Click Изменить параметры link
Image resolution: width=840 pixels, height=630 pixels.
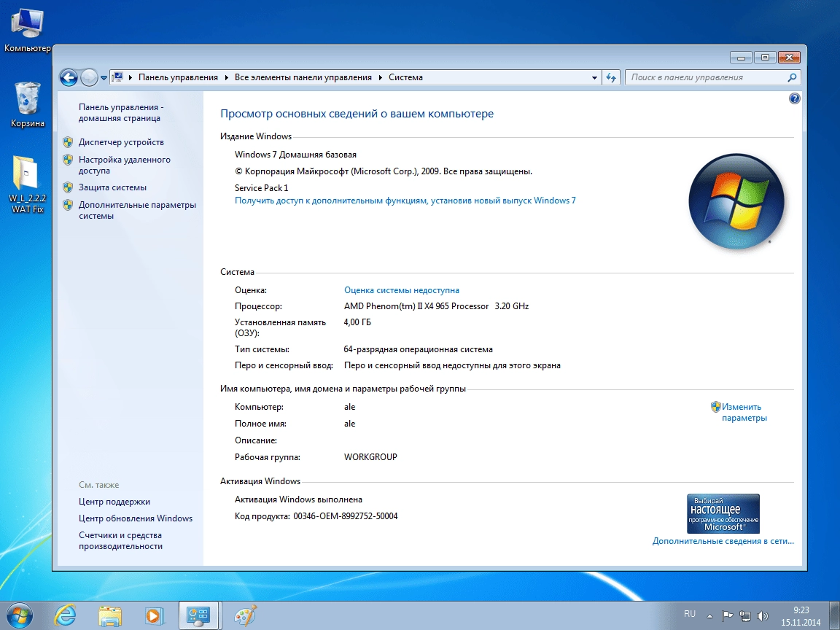coord(744,412)
